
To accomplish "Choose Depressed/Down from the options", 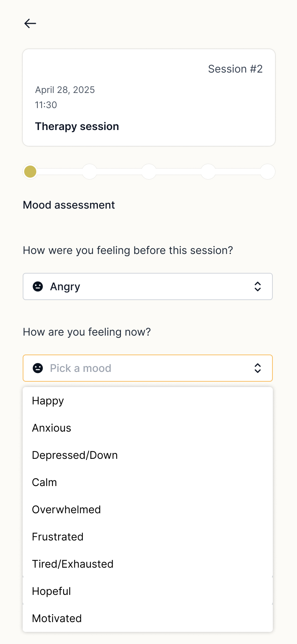I will click(74, 455).
